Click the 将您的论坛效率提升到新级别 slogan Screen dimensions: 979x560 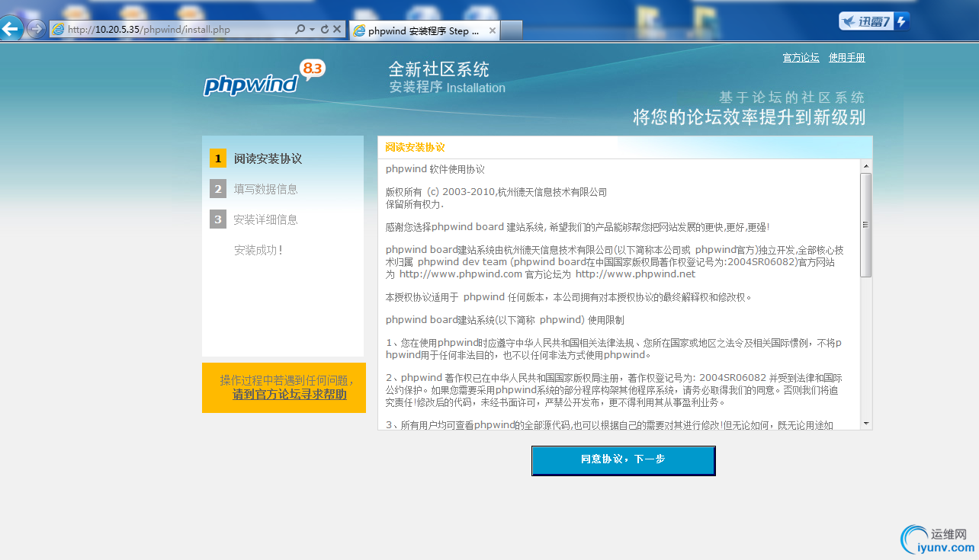coord(749,117)
